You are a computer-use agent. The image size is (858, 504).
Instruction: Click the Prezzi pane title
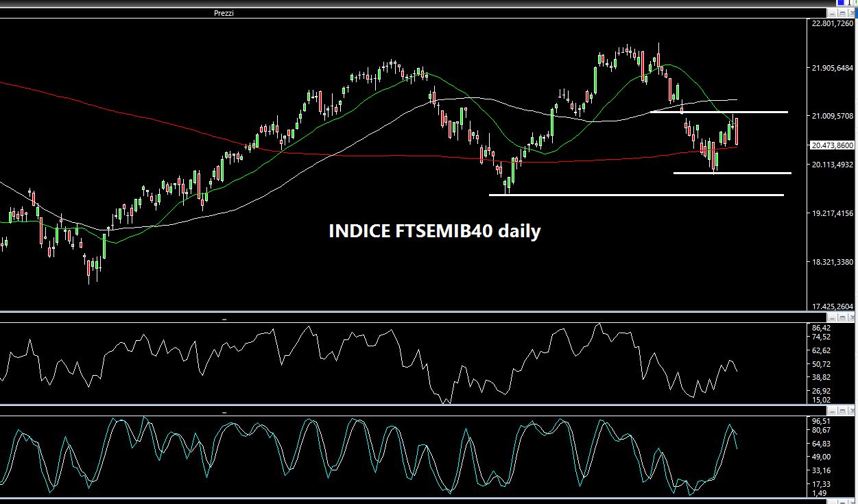224,13
